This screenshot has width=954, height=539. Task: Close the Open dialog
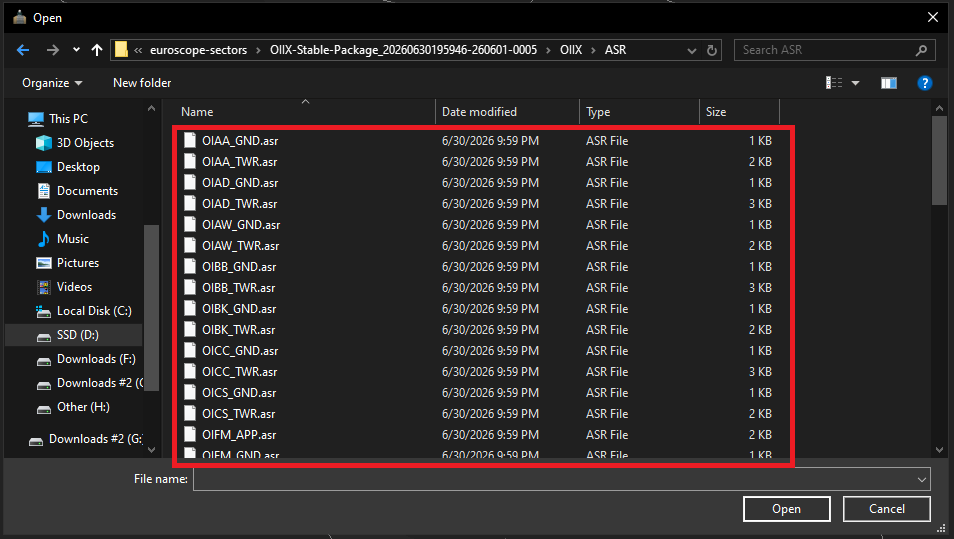[932, 17]
